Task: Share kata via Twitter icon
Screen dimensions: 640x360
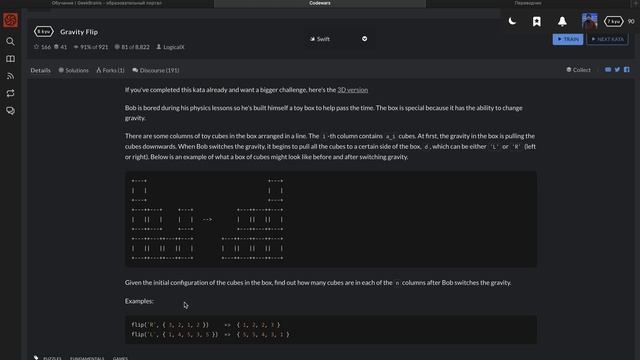Action: [617, 70]
